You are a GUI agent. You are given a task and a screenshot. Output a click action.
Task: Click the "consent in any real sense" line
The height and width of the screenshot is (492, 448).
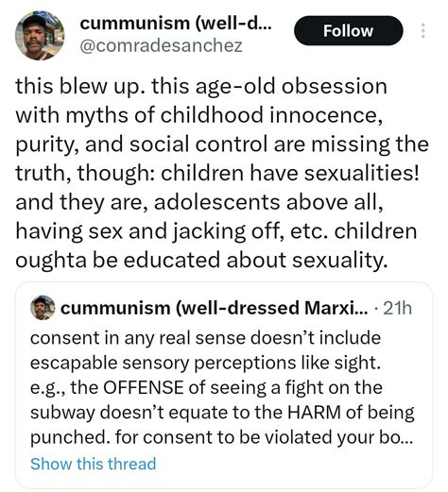[x=205, y=338]
